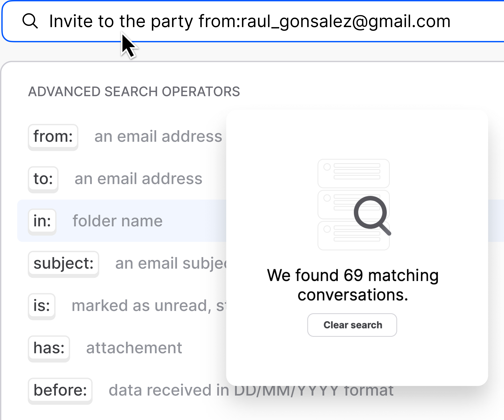Click the "folder name" hint text
Viewport: 504px width, 420px height.
click(118, 221)
